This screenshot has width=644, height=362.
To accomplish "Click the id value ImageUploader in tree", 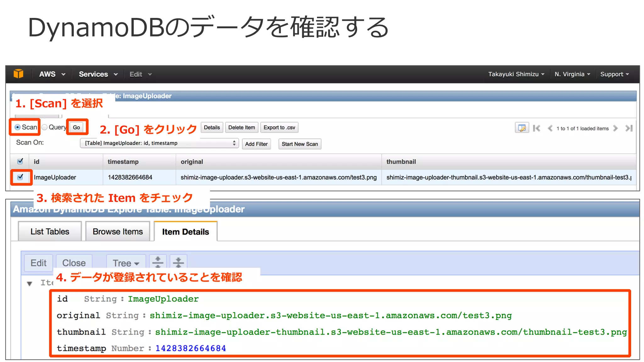I will coord(163,299).
